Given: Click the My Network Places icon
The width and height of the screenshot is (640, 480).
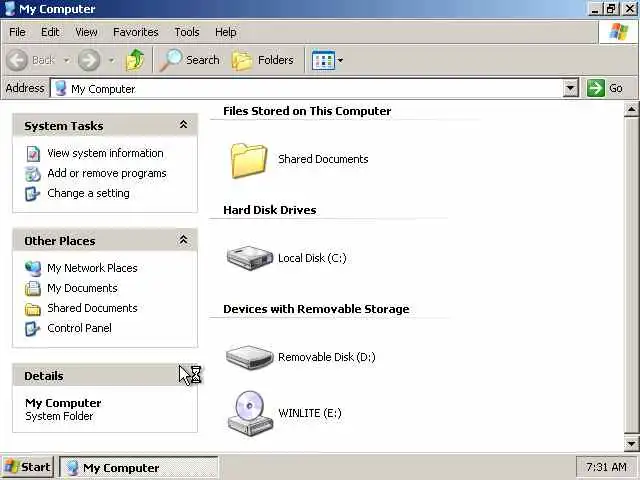Looking at the screenshot, I should click(x=33, y=269).
